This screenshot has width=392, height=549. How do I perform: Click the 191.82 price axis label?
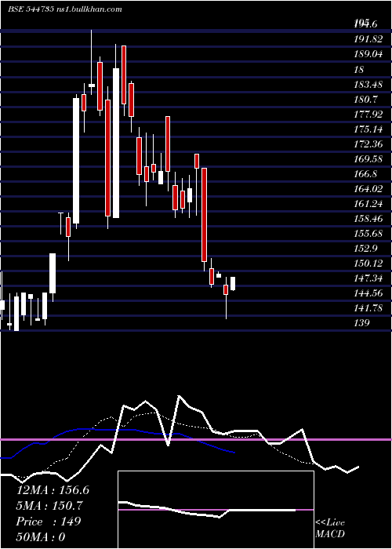click(x=368, y=39)
